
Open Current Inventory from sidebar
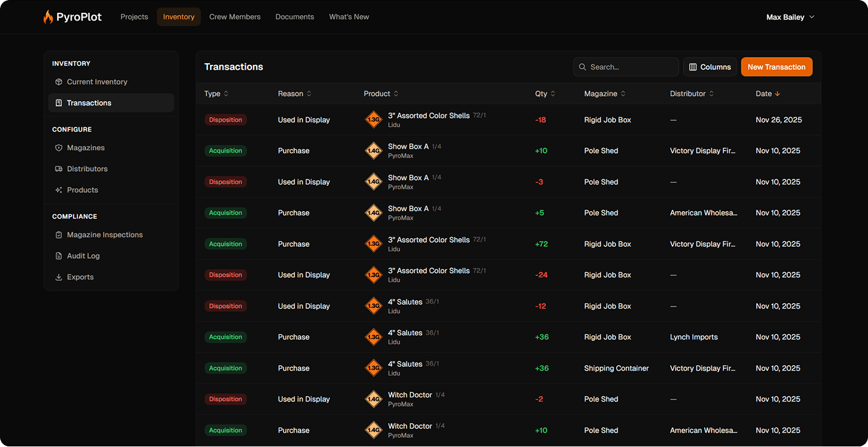point(97,82)
